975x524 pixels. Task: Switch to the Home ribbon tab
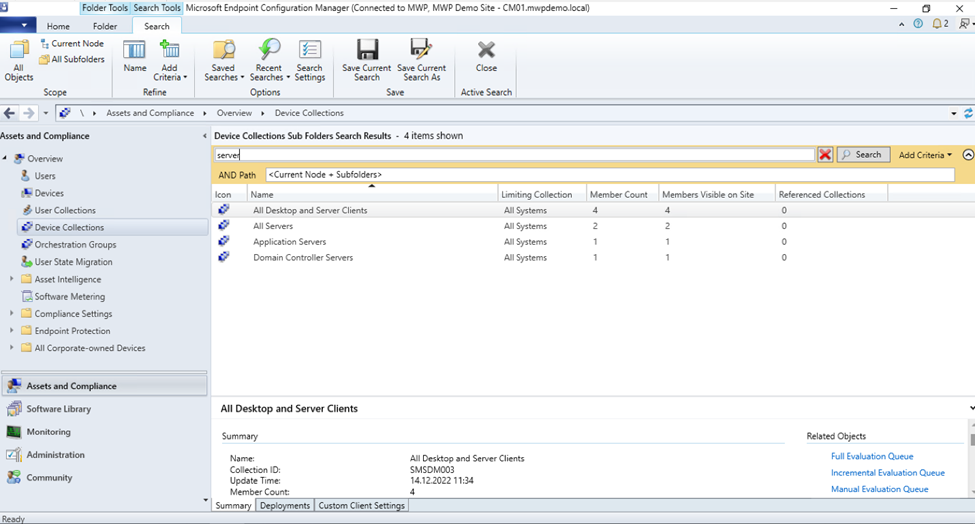pos(58,26)
